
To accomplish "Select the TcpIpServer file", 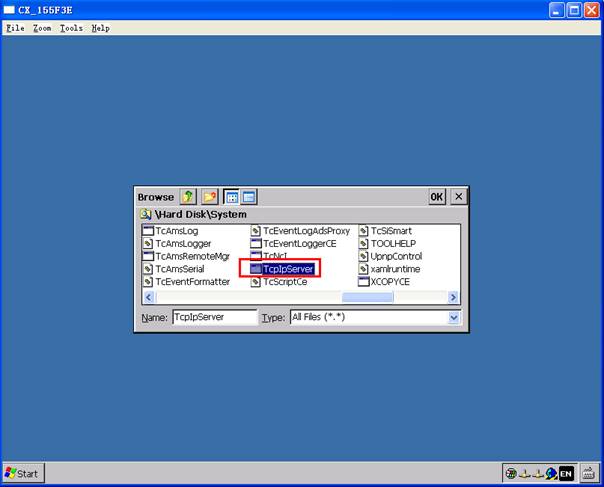I will point(288,269).
